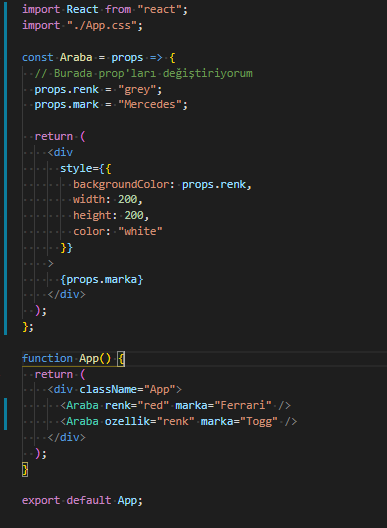Click the '<div className="App">' line
Image resolution: width=387 pixels, height=528 pixels.
tap(115, 389)
